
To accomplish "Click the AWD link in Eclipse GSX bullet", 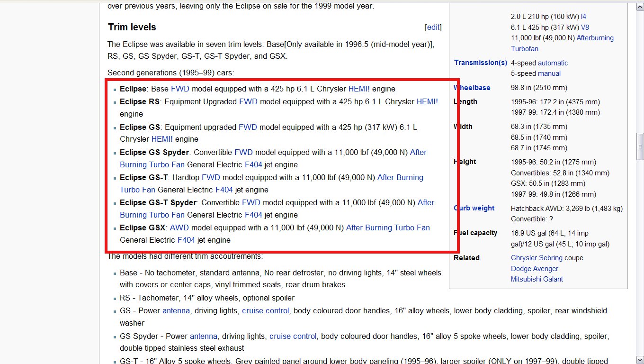I will (179, 227).
